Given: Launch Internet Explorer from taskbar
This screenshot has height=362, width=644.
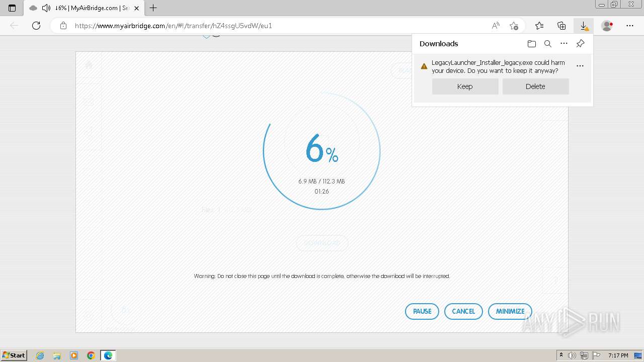Looking at the screenshot, I should [x=40, y=355].
